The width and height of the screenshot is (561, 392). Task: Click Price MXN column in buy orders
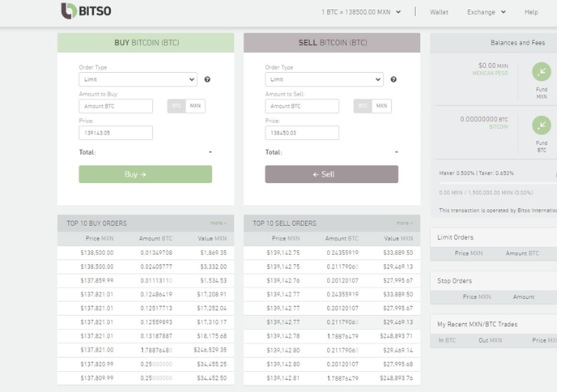100,238
